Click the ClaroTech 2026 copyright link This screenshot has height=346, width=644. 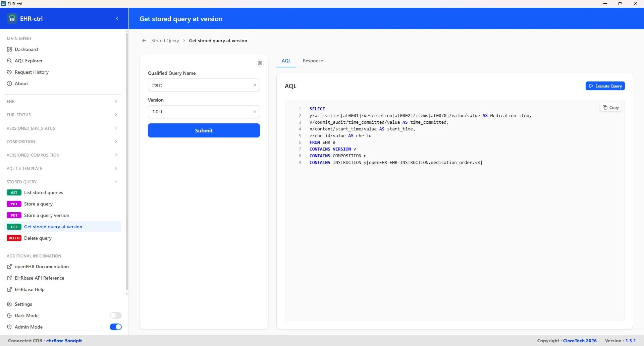point(580,341)
